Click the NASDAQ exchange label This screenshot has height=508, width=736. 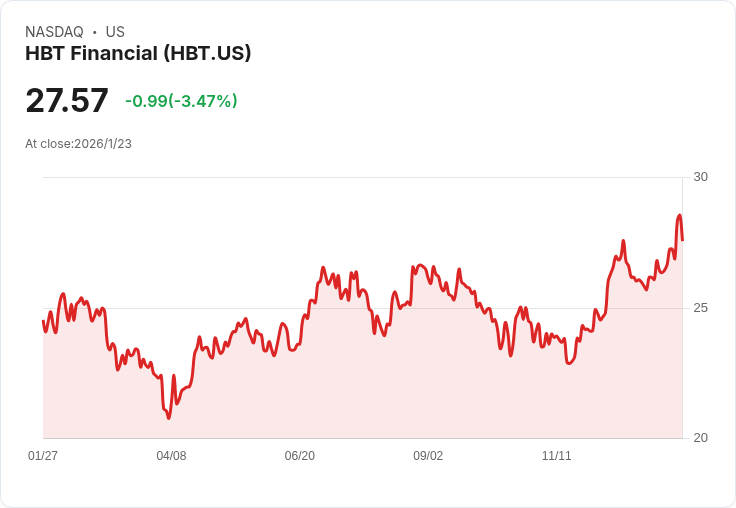[54, 32]
